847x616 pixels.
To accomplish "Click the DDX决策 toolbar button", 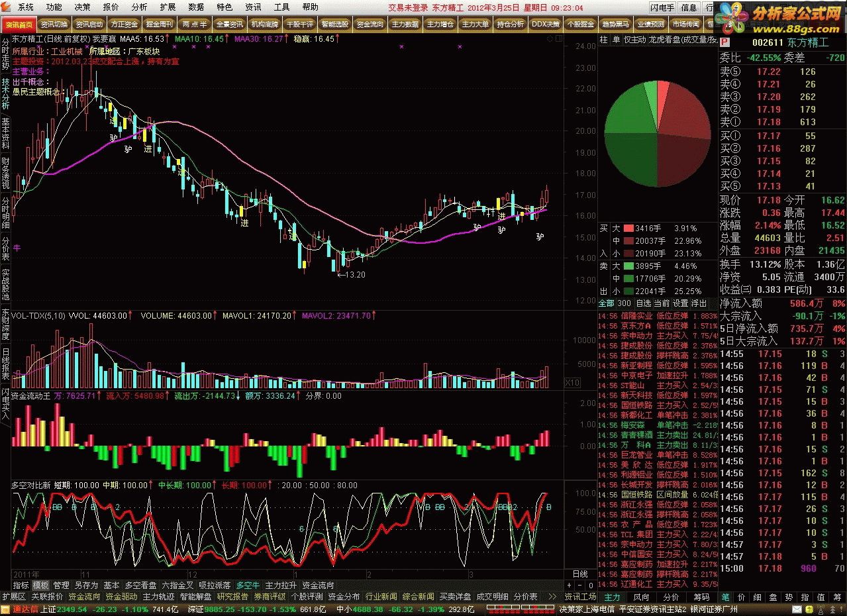I will click(x=545, y=24).
